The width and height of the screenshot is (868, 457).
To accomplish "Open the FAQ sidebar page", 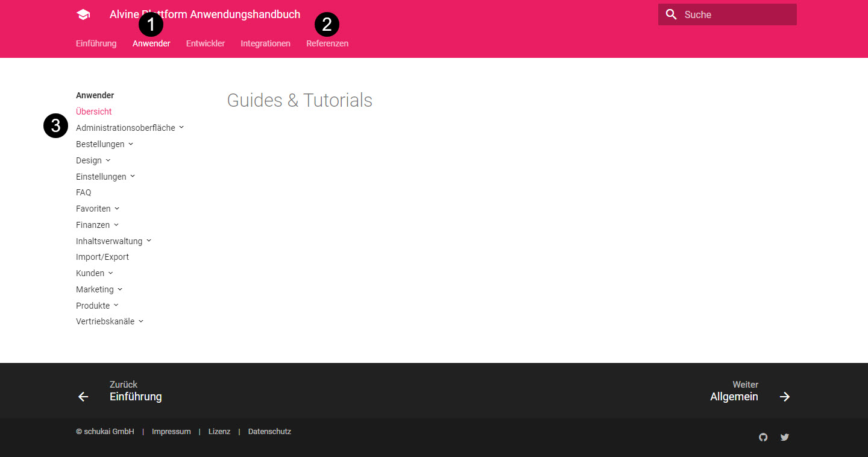I will point(84,192).
